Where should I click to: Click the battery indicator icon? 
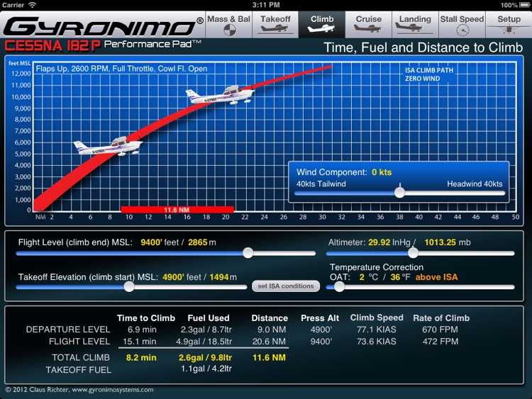[524, 5]
